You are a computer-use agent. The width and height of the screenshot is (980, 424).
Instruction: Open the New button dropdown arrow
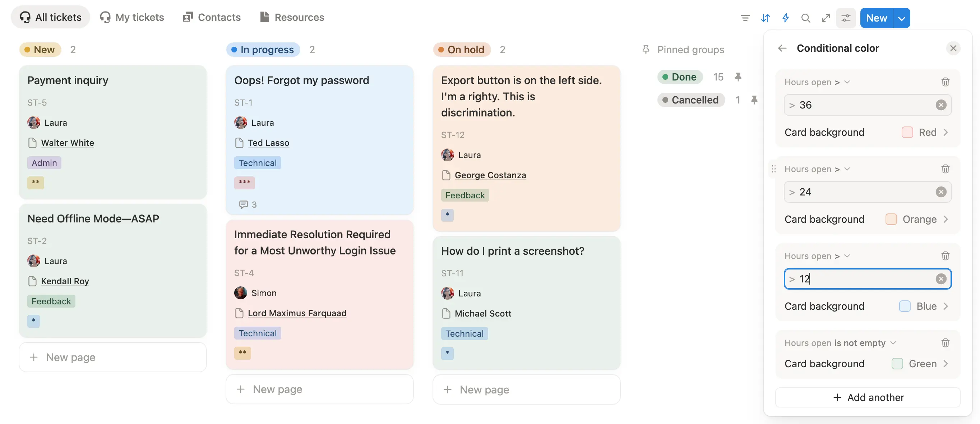(x=901, y=18)
